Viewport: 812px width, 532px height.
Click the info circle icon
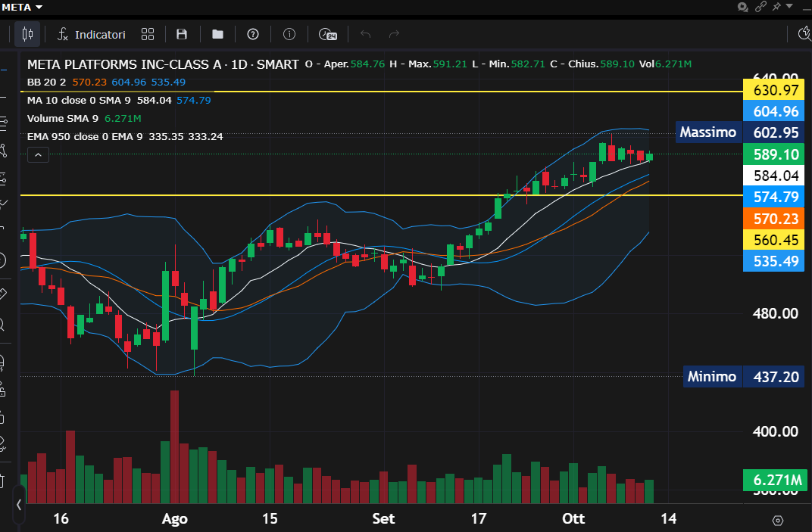[289, 34]
